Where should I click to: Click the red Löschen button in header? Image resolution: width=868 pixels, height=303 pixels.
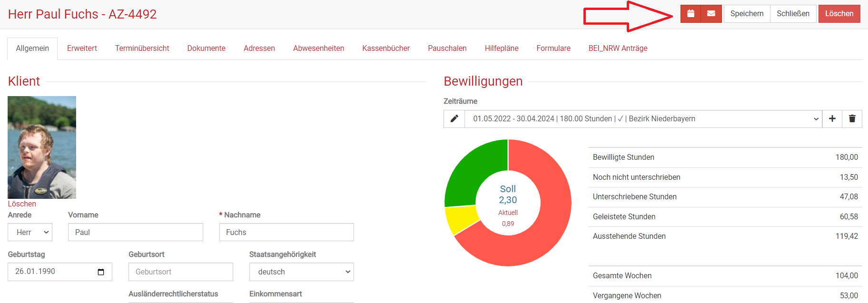[x=839, y=14]
